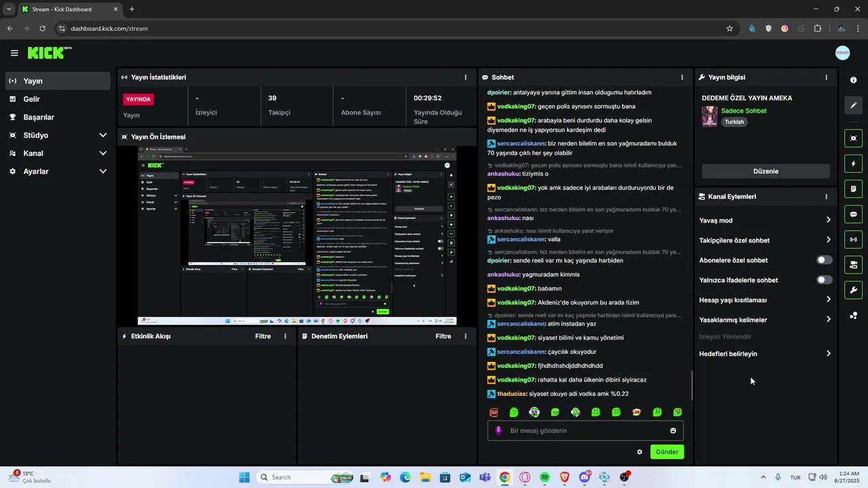This screenshot has width=868, height=488.
Task: Open Hesap yaşı kısıtlaması settings chevron
Action: click(828, 300)
